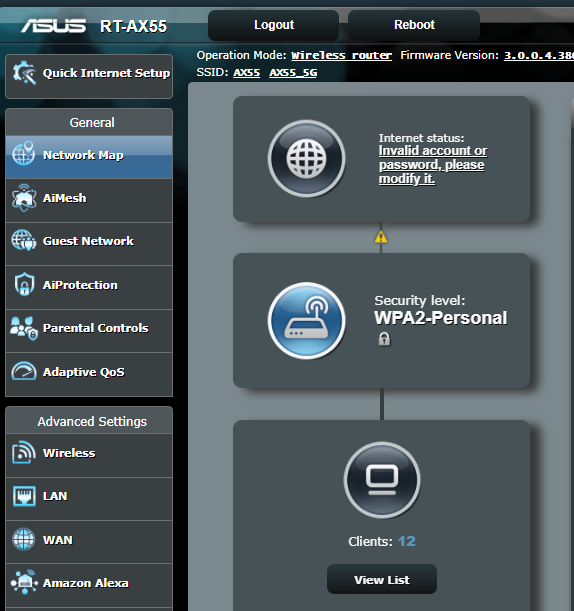The image size is (574, 611).
Task: Click the clients computer circle icon
Action: [x=382, y=480]
